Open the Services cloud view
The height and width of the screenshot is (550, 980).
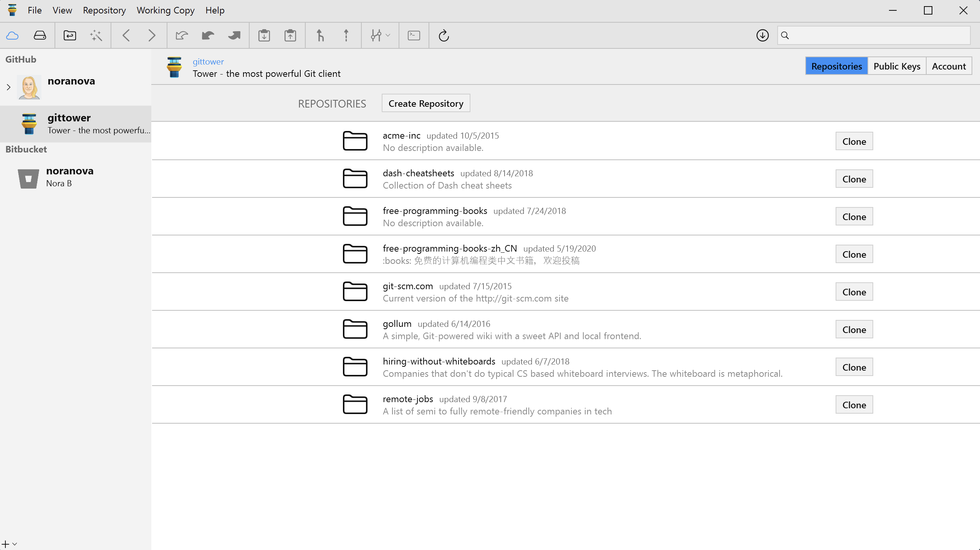tap(12, 36)
